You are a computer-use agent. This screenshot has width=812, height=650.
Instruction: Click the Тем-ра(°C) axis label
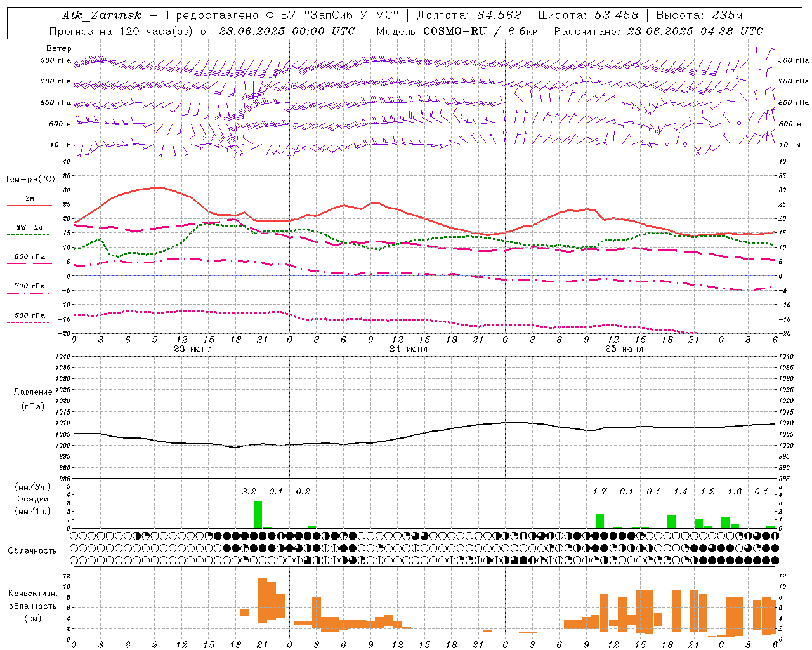click(30, 180)
